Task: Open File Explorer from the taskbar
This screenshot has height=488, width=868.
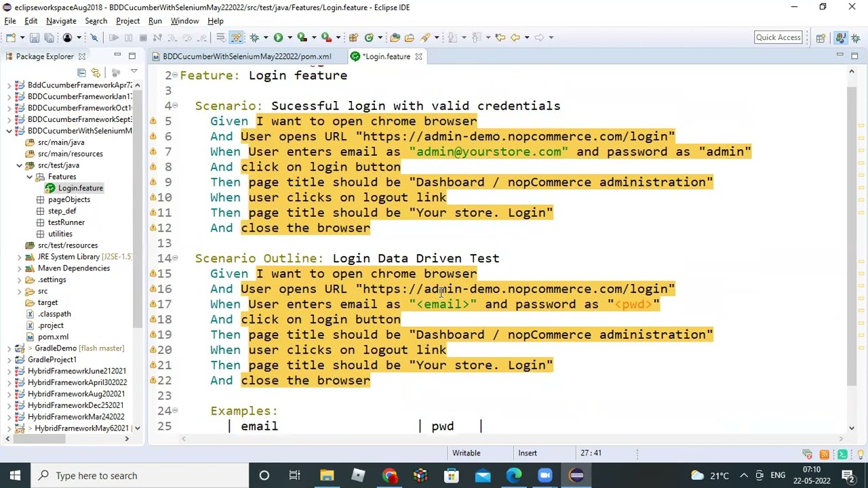Action: (x=327, y=476)
